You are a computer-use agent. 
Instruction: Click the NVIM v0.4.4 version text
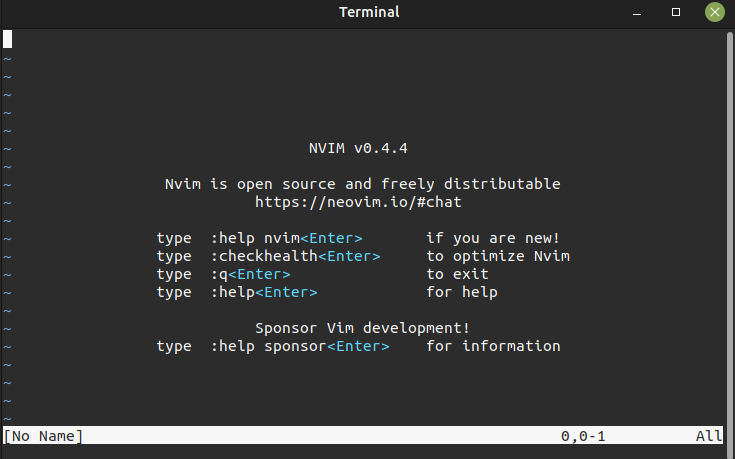358,148
